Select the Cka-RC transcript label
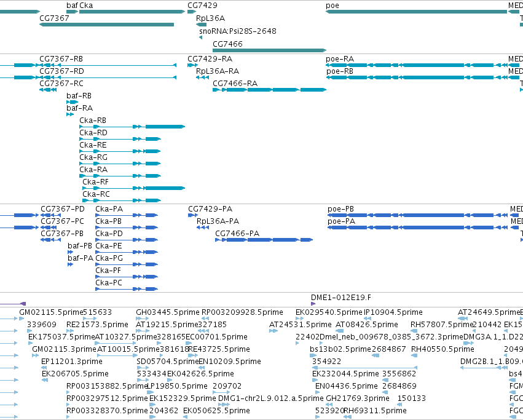 [96, 194]
